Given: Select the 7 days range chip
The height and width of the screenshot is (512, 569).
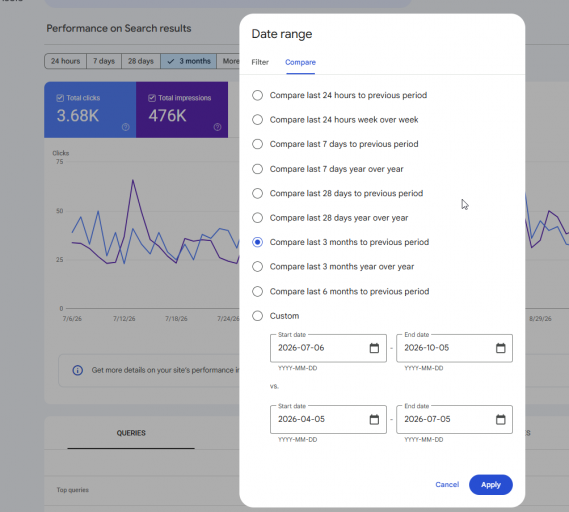Looking at the screenshot, I should [x=104, y=61].
